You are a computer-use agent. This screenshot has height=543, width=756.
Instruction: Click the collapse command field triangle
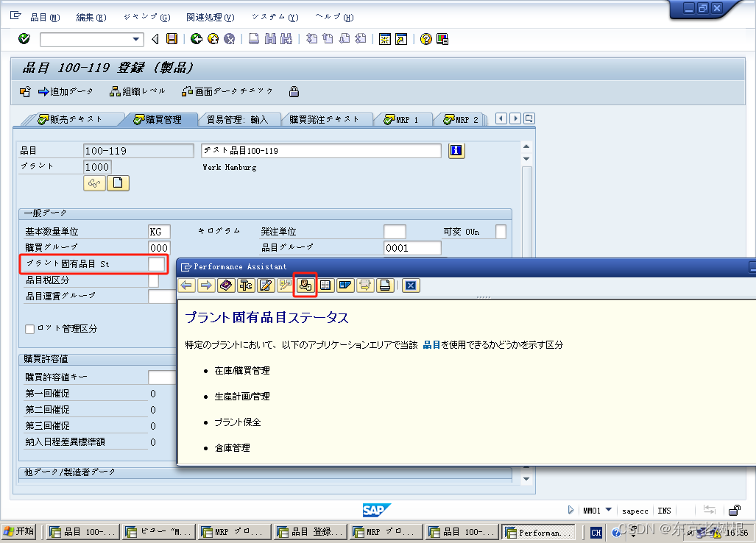click(x=155, y=38)
